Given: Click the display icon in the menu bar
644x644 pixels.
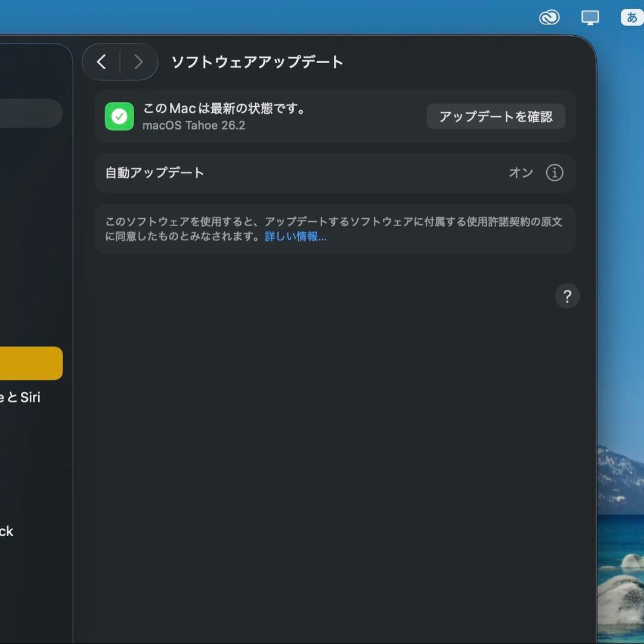Looking at the screenshot, I should [590, 18].
